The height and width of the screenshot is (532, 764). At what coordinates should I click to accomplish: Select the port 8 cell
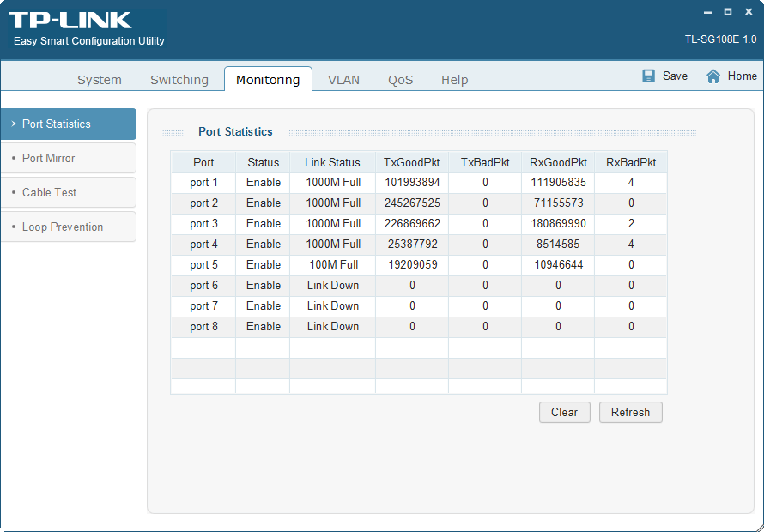[x=203, y=326]
